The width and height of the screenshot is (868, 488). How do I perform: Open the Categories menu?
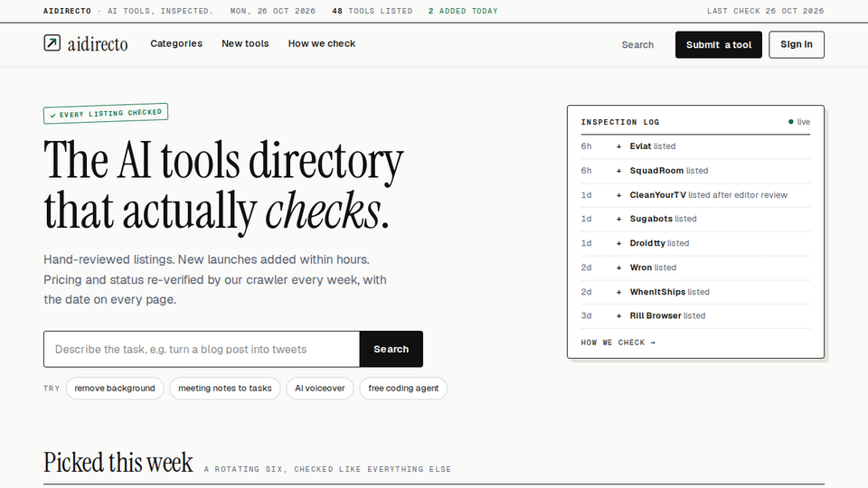pyautogui.click(x=176, y=43)
